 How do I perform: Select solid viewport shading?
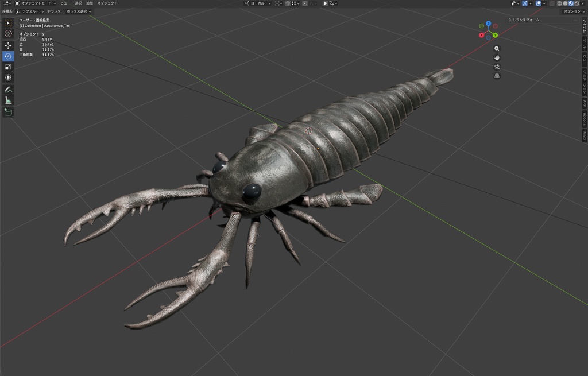pyautogui.click(x=565, y=3)
